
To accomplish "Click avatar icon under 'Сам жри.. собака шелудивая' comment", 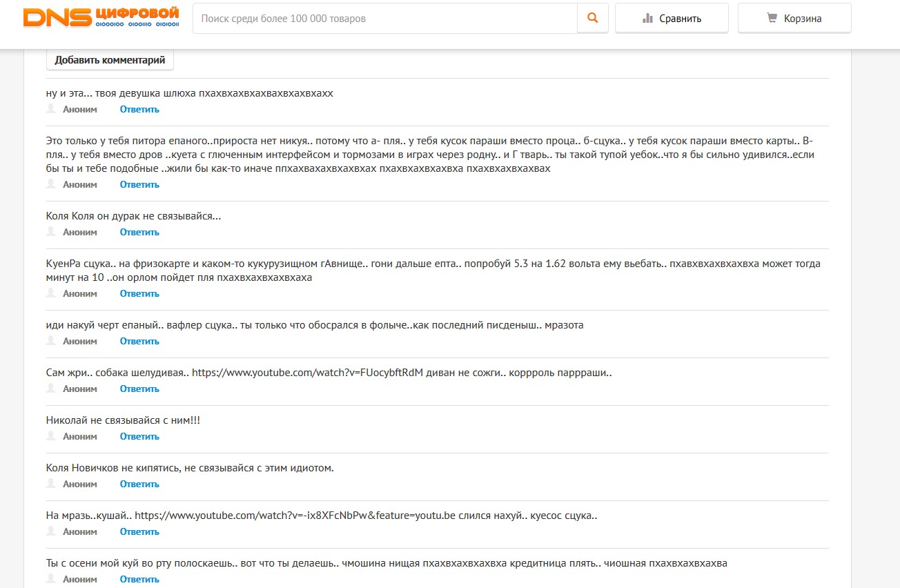I will click(50, 389).
